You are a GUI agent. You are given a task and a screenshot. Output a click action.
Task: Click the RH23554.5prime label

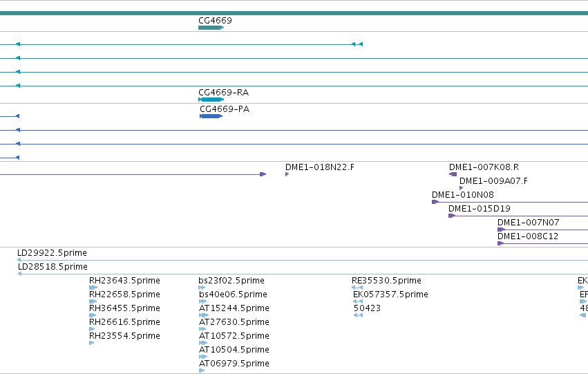[124, 336]
